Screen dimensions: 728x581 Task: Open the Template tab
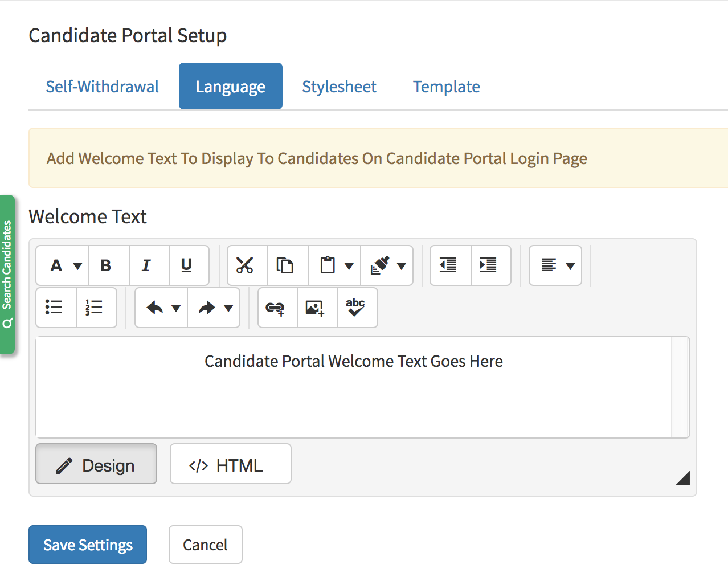[x=446, y=86]
